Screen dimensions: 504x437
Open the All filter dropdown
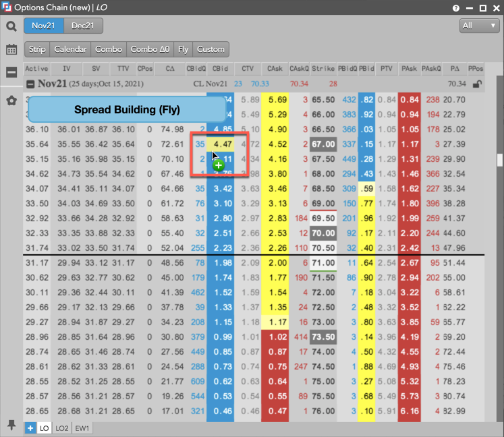click(x=478, y=26)
